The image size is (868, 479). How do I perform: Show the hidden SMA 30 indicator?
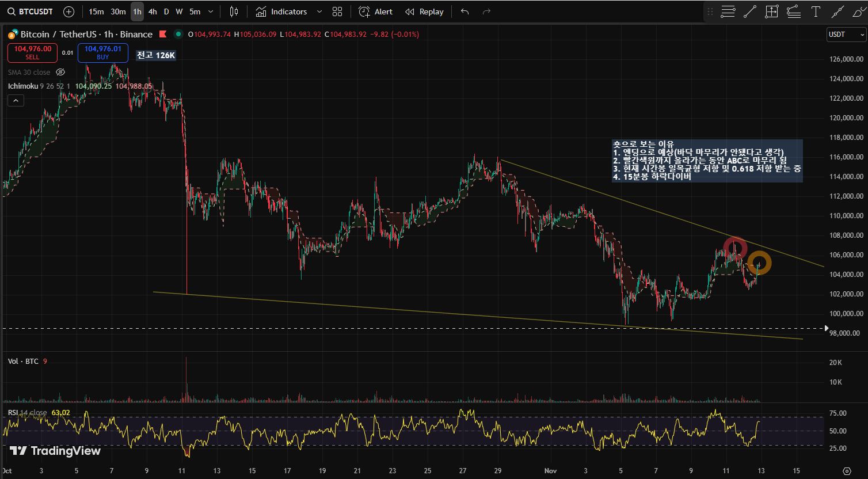coord(60,73)
